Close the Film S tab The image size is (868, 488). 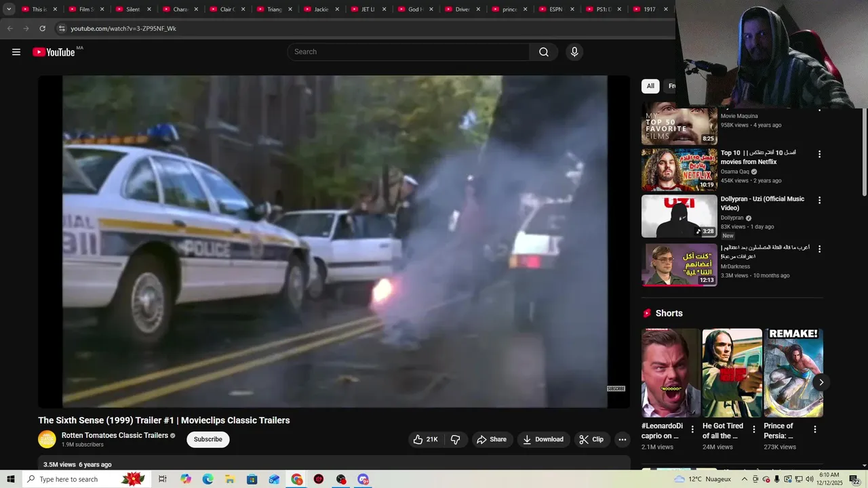pos(102,9)
